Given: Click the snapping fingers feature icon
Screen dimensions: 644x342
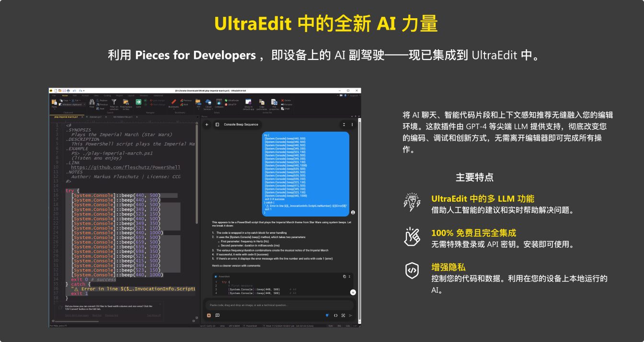Looking at the screenshot, I should (412, 236).
